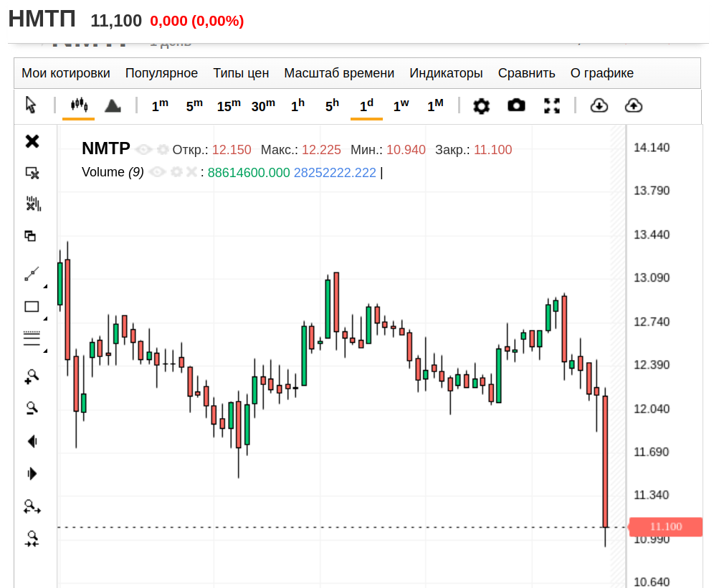Click the red 0,000 (0,00%) change value

click(196, 21)
